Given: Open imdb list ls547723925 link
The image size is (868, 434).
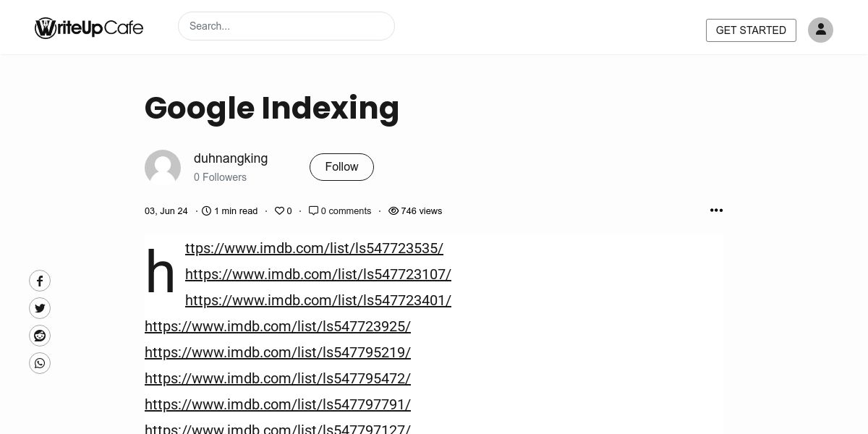Looking at the screenshot, I should [x=278, y=326].
